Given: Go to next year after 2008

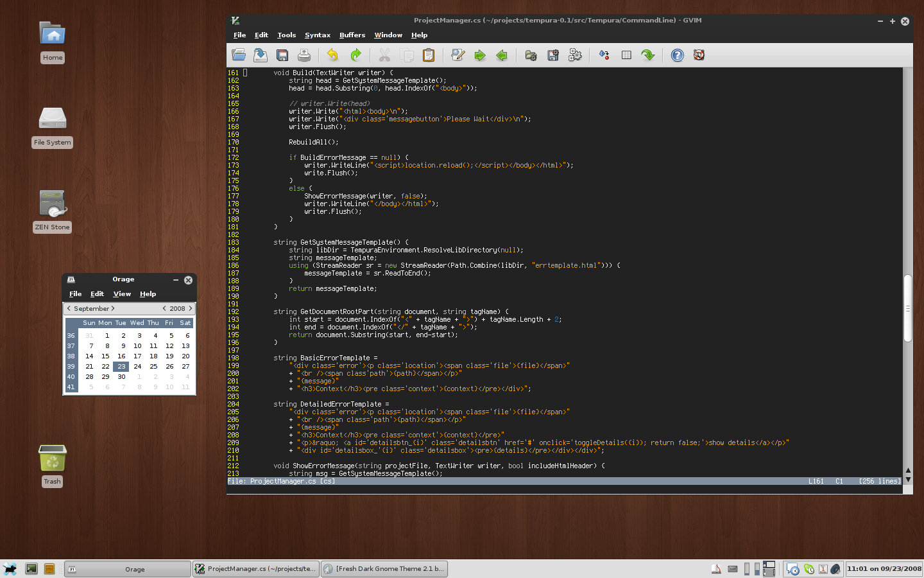Looking at the screenshot, I should point(190,309).
